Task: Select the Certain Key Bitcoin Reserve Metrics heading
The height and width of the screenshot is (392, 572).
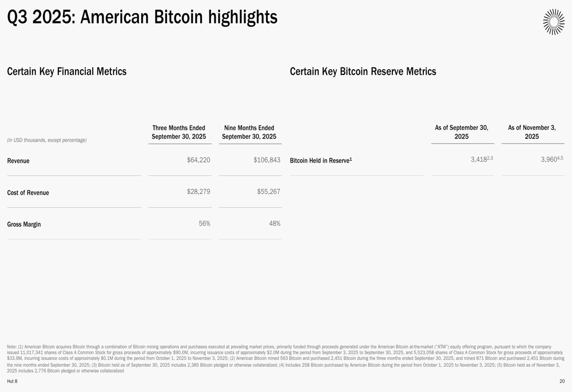Action: [x=363, y=72]
